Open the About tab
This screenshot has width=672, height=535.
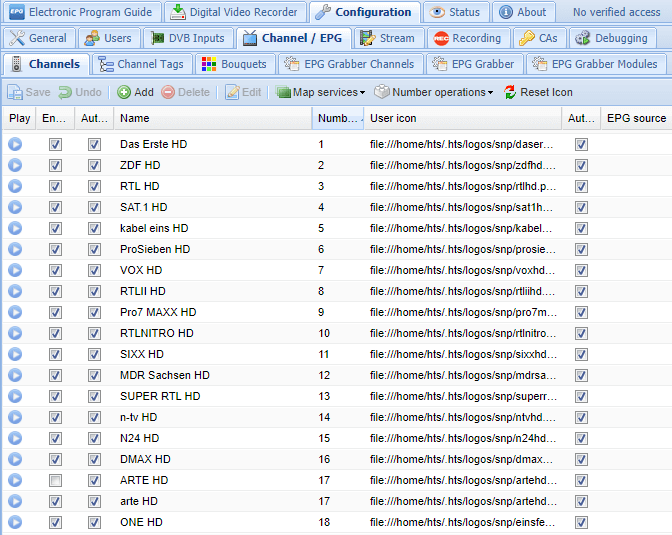521,12
